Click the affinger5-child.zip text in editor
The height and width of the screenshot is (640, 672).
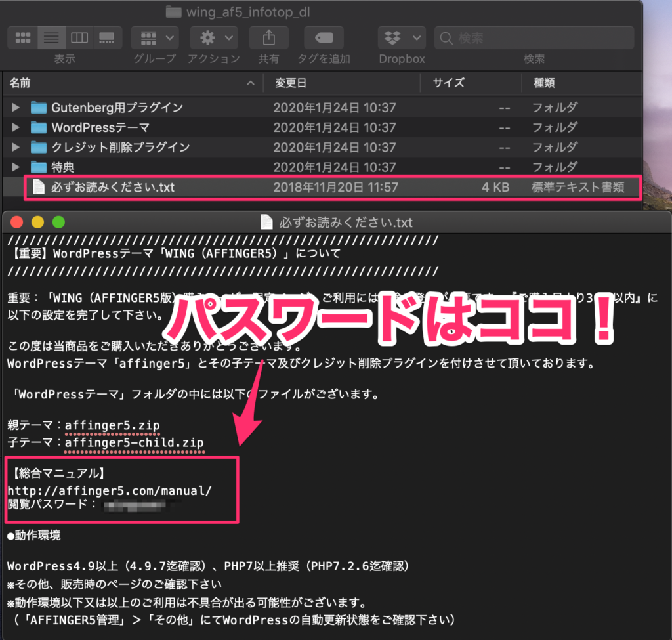(134, 442)
